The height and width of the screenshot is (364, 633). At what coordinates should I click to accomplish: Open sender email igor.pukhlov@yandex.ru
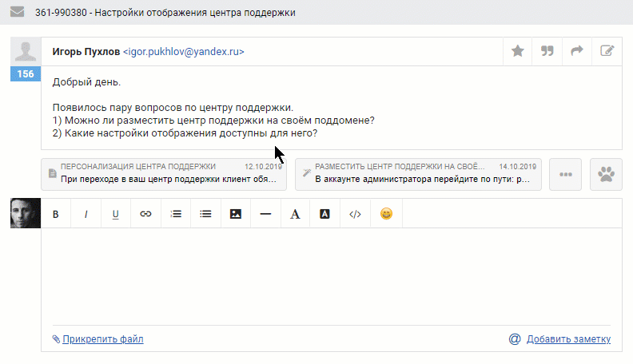184,52
